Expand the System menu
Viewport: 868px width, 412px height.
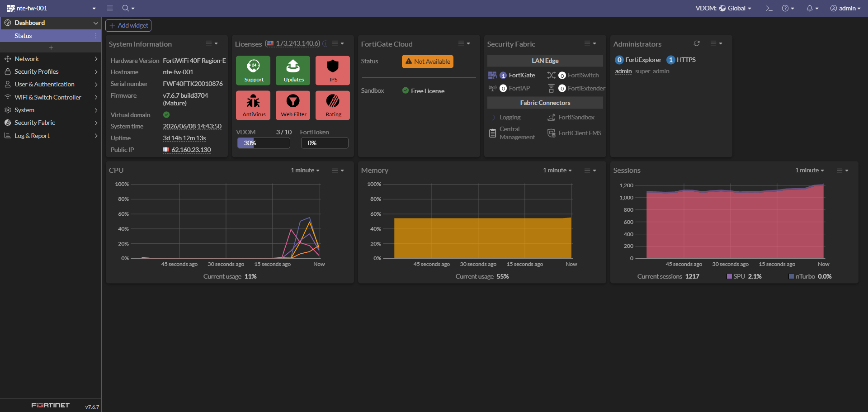(51, 110)
